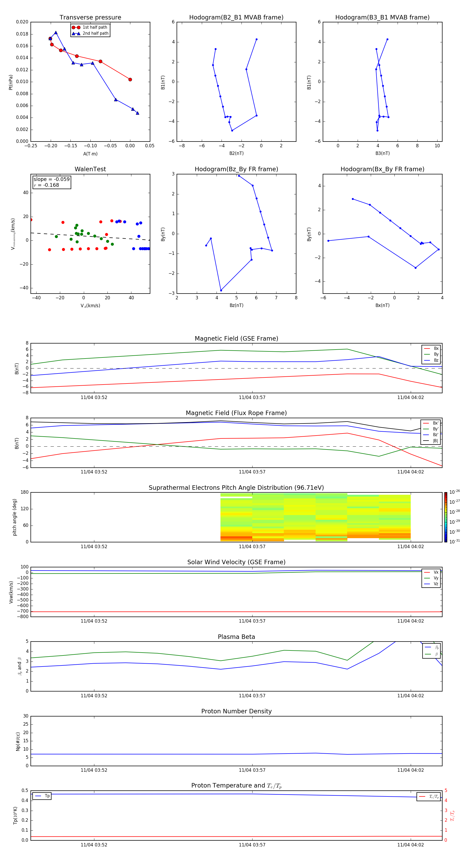The image size is (473, 868).
Task: Click the rightmost red circle in Transverse pressure
Action: click(x=130, y=79)
